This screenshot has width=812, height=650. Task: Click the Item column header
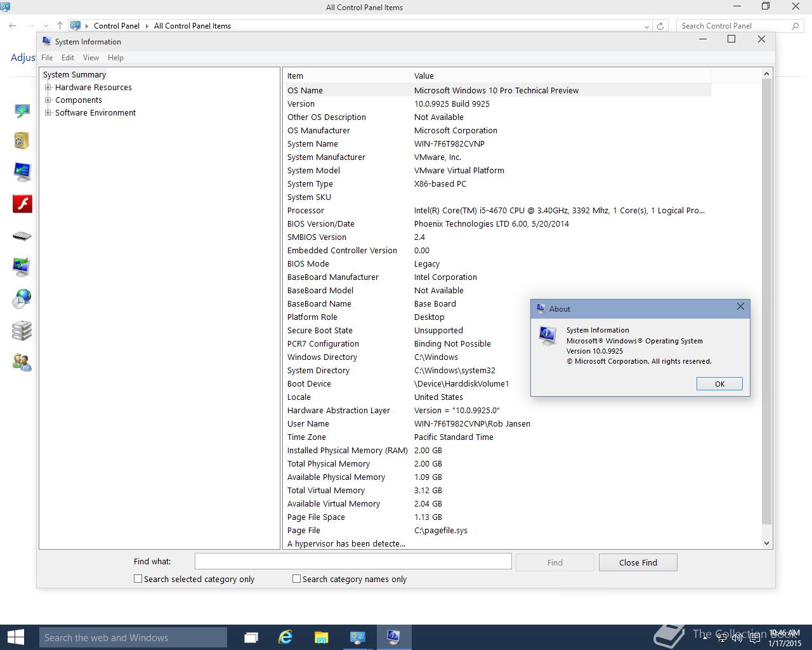(346, 76)
